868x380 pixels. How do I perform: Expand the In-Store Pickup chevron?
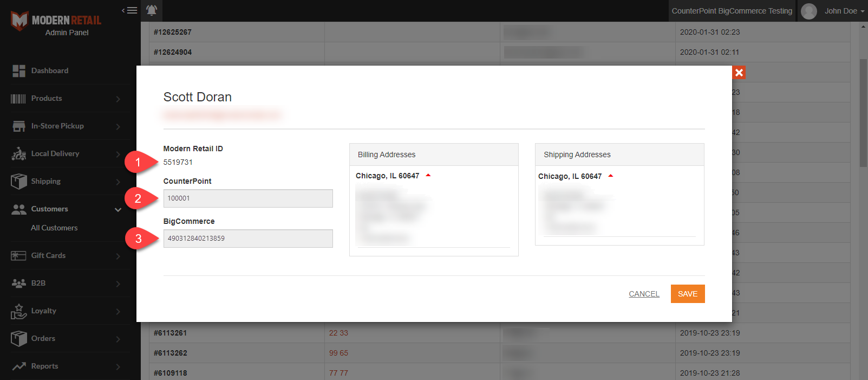(x=118, y=126)
